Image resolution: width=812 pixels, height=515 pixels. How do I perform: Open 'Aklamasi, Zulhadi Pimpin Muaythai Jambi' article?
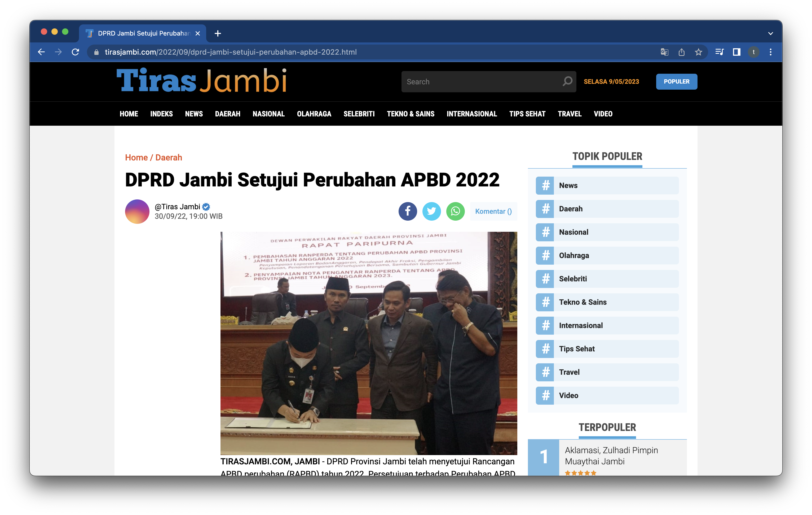pos(611,456)
